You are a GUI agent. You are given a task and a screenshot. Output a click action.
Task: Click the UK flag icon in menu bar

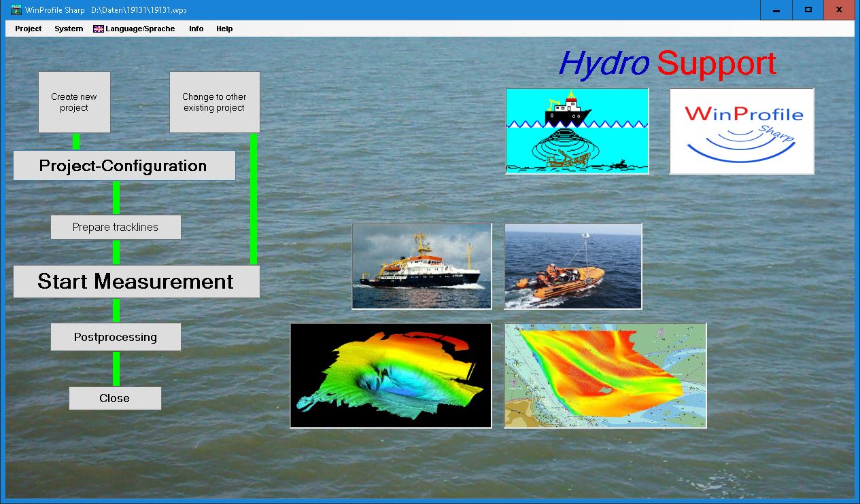click(99, 29)
